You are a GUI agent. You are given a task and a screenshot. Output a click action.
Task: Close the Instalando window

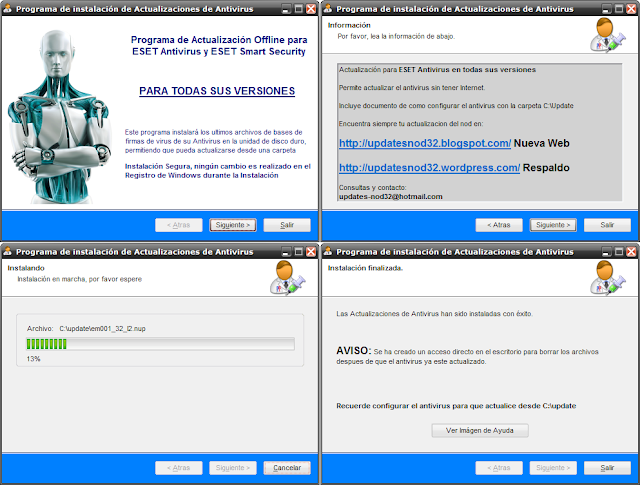click(x=311, y=252)
